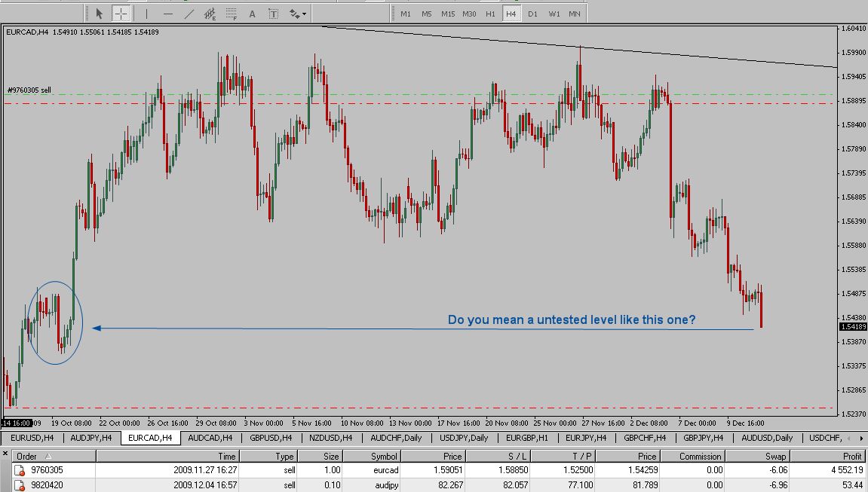
Task: Select the Fibonacci retracement tool
Action: point(231,14)
